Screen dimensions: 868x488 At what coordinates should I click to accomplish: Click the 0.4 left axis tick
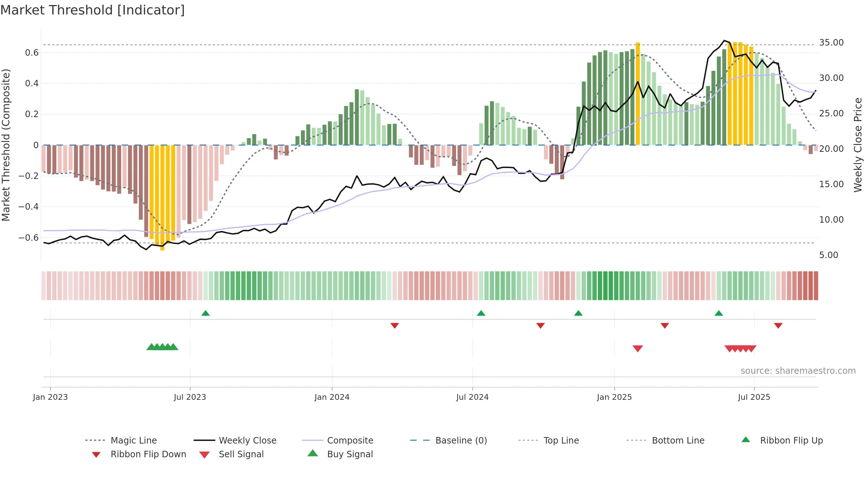(32, 84)
